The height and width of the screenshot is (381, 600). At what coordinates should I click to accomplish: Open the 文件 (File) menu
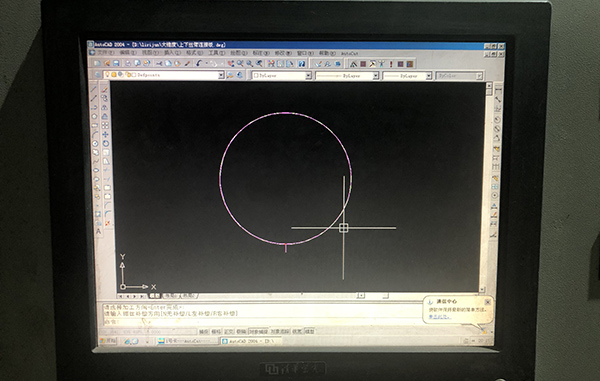pos(105,52)
